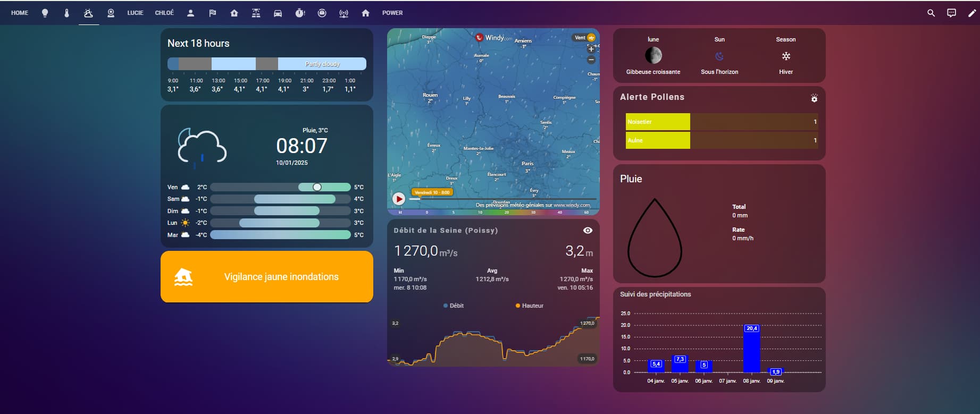Click the edit dashboard pencil icon
The width and height of the screenshot is (980, 414).
tap(971, 13)
